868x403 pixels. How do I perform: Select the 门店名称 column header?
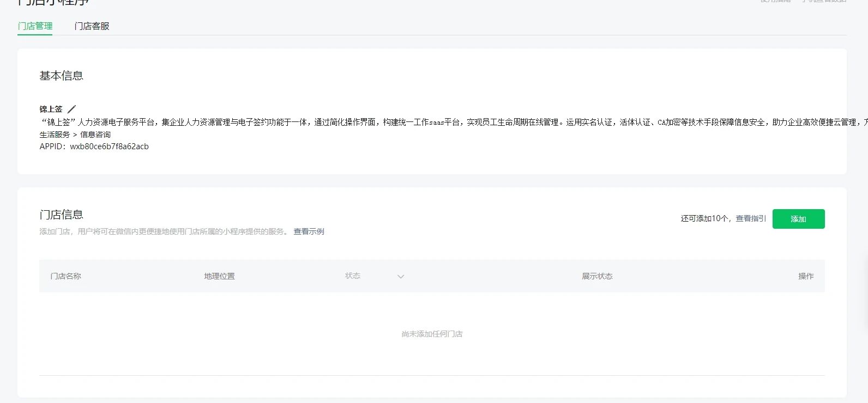coord(66,276)
